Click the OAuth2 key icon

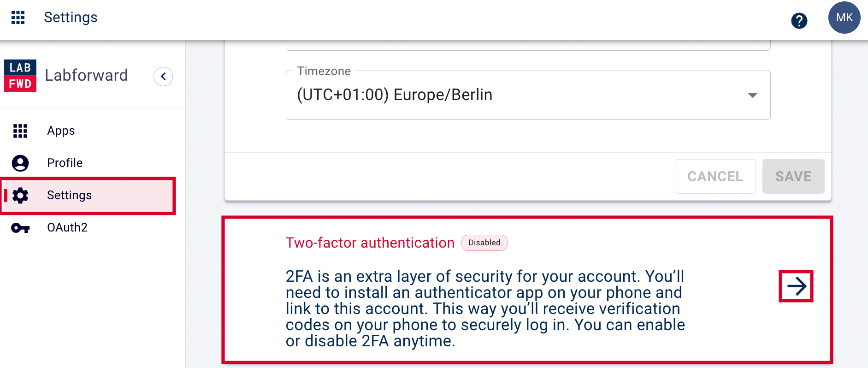coord(20,228)
